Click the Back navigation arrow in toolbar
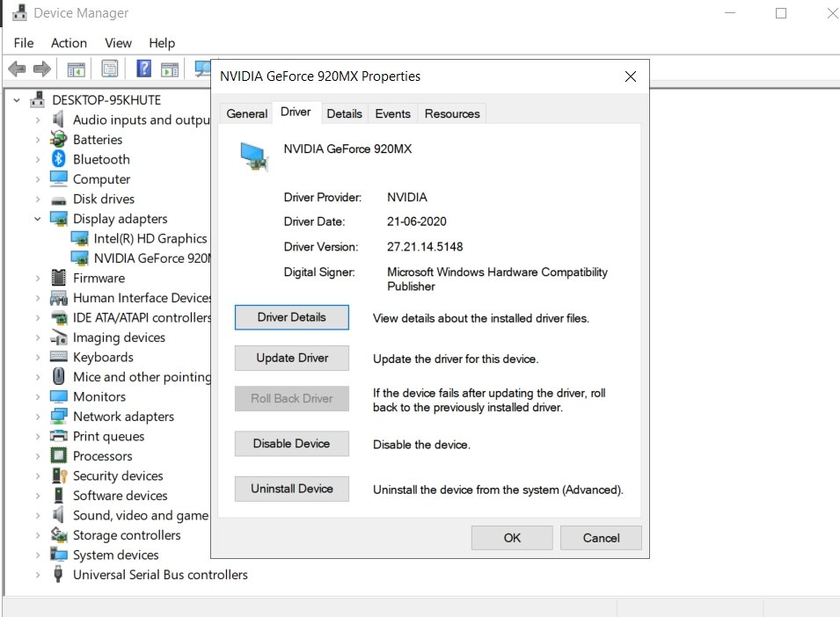This screenshot has width=840, height=617. (17, 69)
